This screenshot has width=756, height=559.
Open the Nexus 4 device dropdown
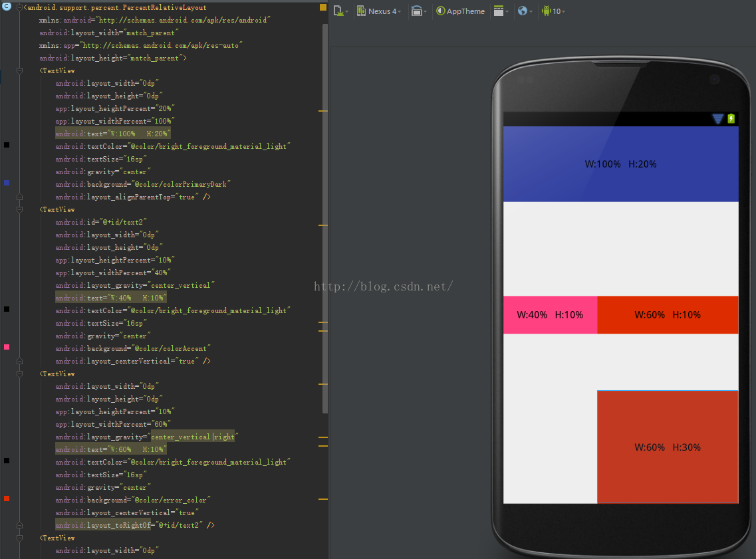point(384,11)
